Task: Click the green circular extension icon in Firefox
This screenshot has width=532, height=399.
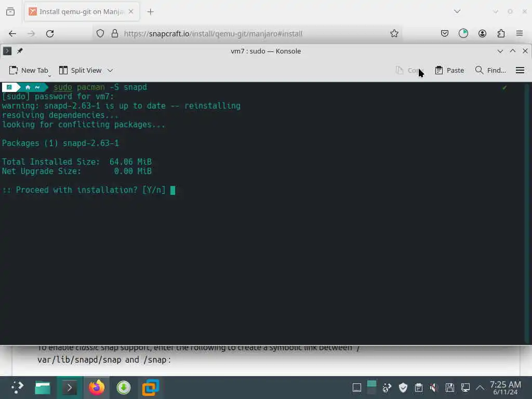Action: click(463, 33)
